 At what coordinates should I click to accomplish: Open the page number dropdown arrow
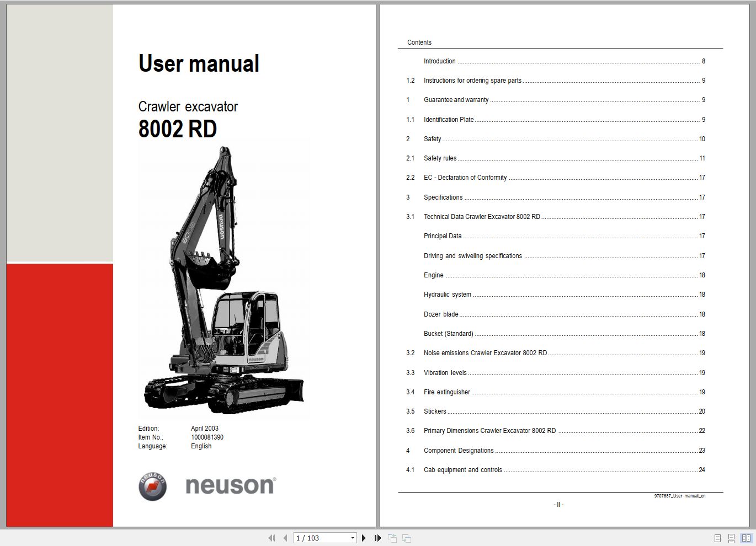tap(353, 538)
